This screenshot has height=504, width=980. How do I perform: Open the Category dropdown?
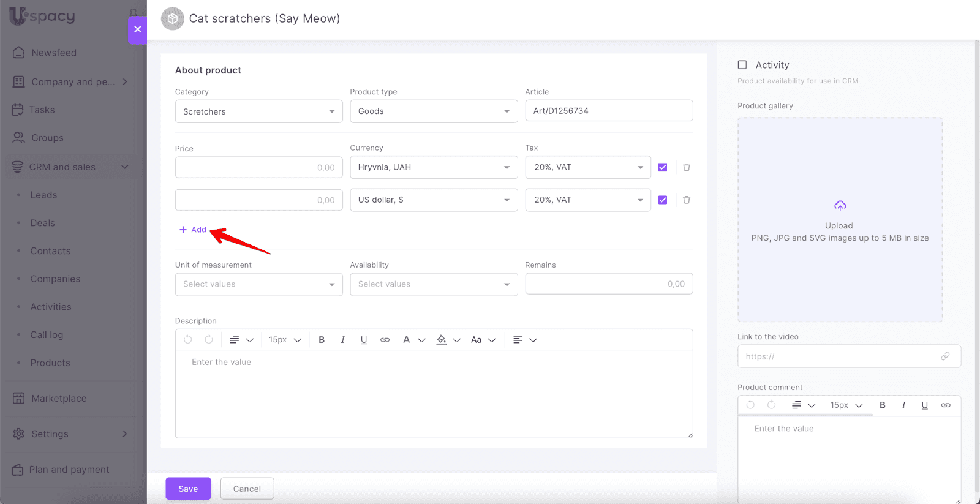pos(258,111)
